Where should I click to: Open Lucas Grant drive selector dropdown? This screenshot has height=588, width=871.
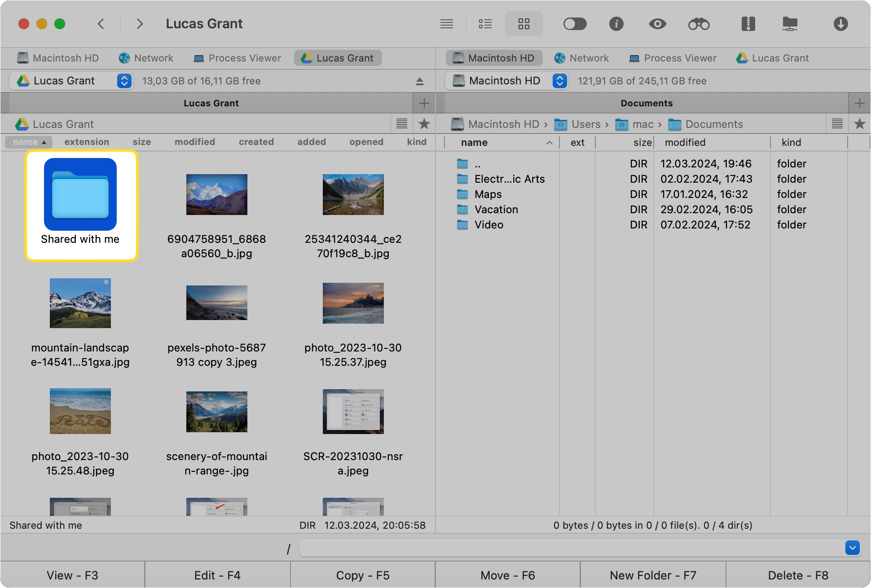pyautogui.click(x=71, y=81)
